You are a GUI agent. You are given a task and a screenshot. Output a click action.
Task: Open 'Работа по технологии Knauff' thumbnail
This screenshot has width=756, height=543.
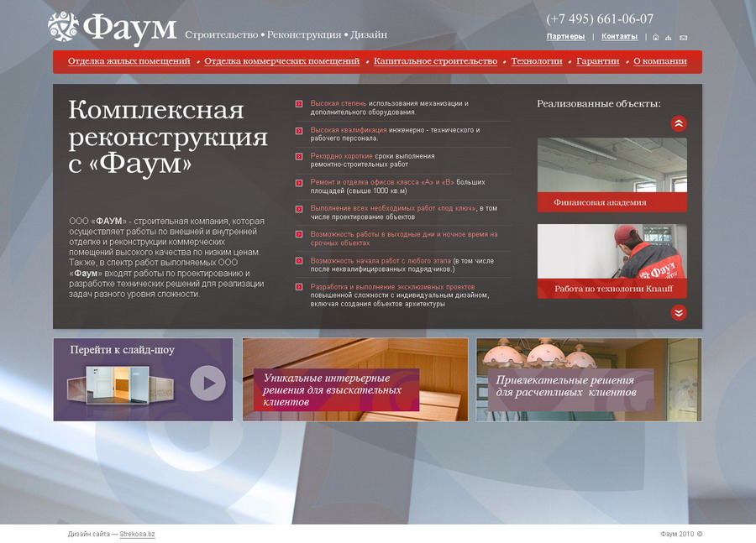[x=612, y=261]
